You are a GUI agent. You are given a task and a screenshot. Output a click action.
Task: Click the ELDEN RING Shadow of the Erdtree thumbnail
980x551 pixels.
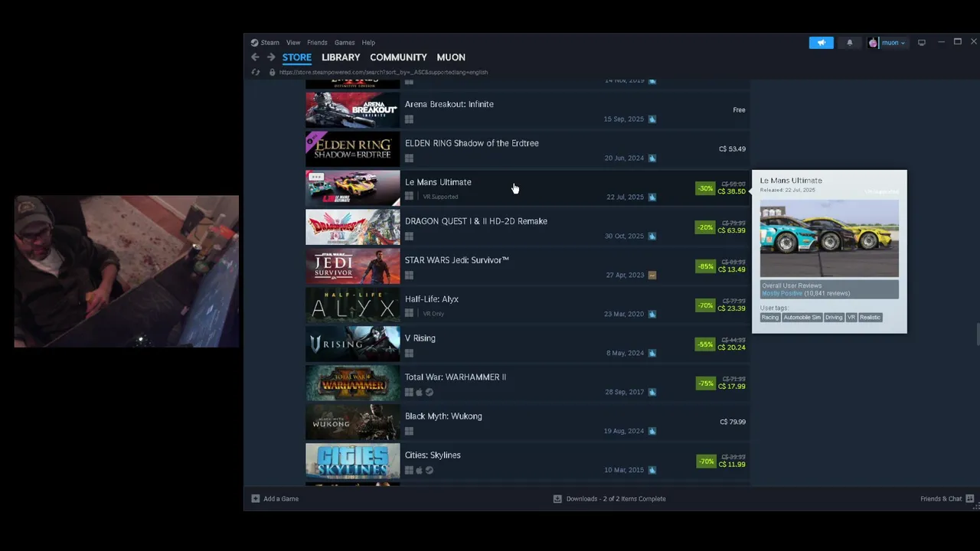point(352,149)
